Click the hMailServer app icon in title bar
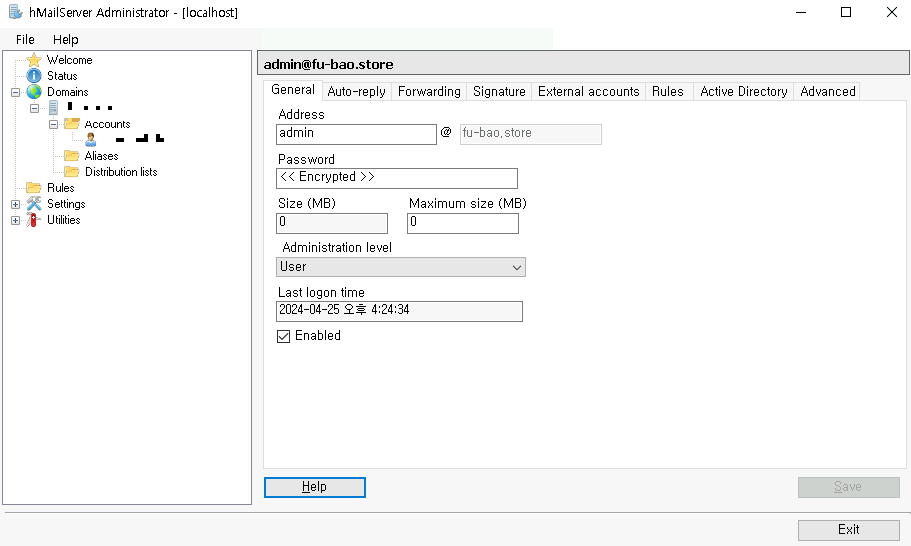The width and height of the screenshot is (911, 546). coord(15,12)
